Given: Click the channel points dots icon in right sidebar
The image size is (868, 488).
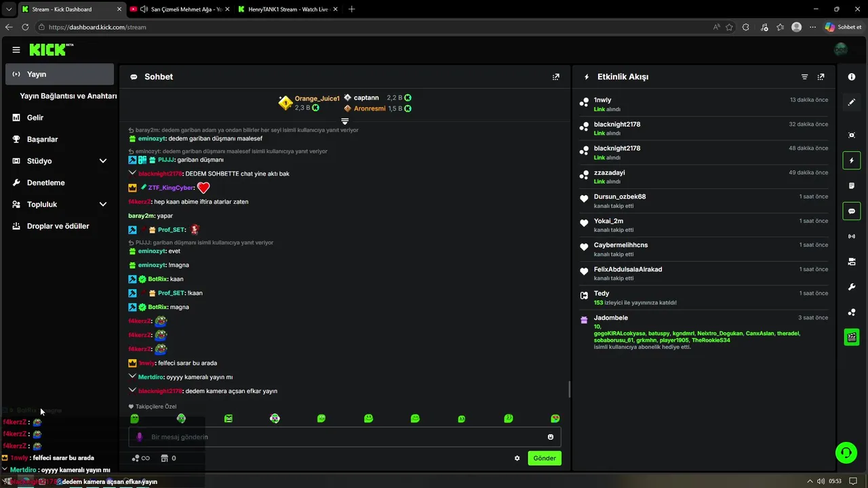Looking at the screenshot, I should tap(852, 312).
